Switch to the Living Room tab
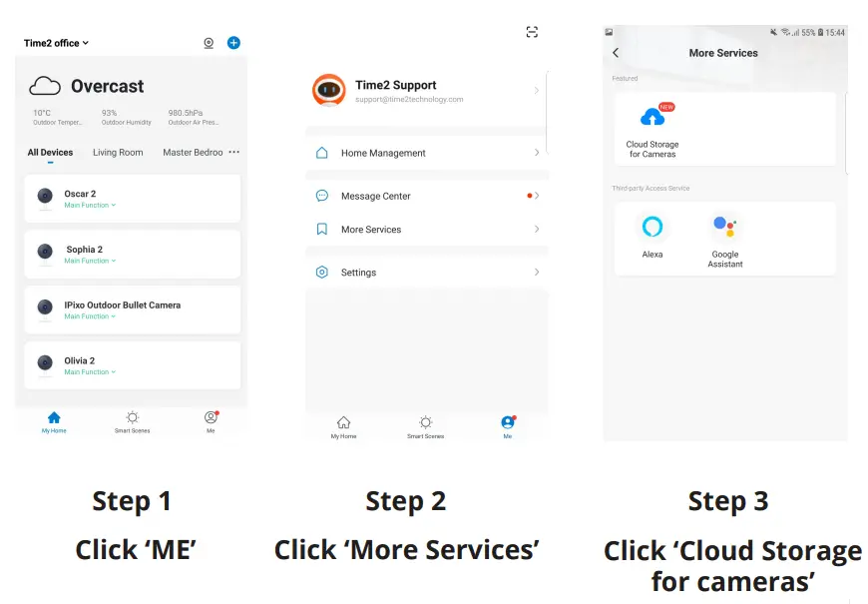Viewport: 868px width, 604px height. coord(118,153)
